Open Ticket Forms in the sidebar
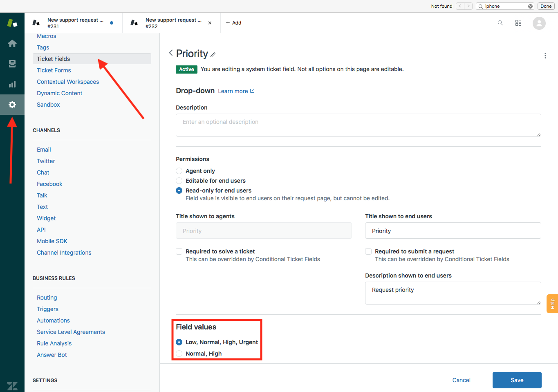Screen dimensions: 558x392 point(54,70)
